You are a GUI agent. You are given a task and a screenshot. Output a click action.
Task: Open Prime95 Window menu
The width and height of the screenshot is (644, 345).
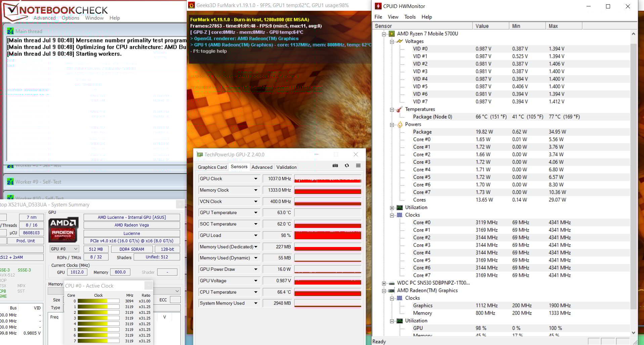point(94,18)
